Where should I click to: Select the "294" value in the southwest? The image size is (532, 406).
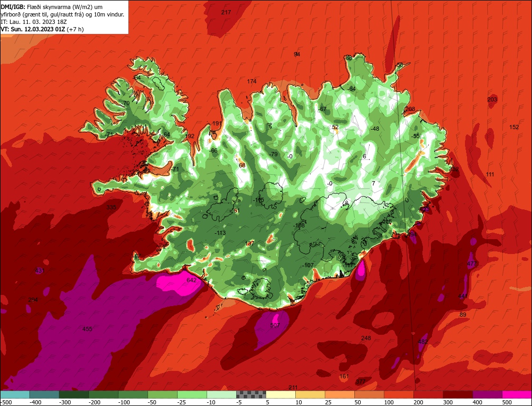33,300
